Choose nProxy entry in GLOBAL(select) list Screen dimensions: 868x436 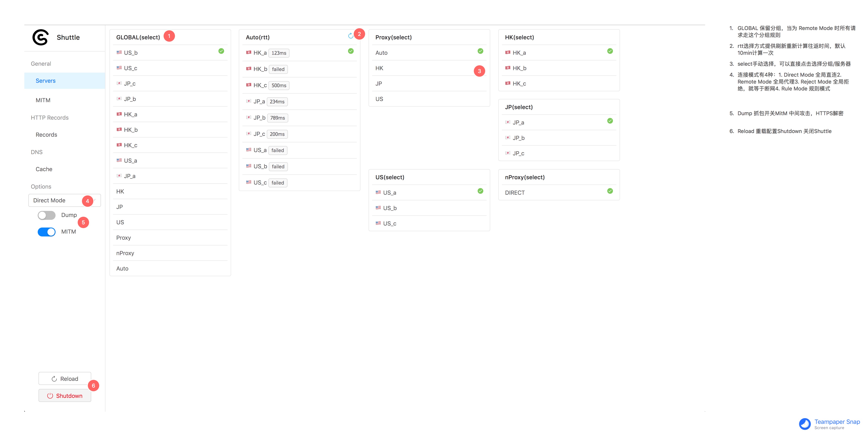point(125,253)
